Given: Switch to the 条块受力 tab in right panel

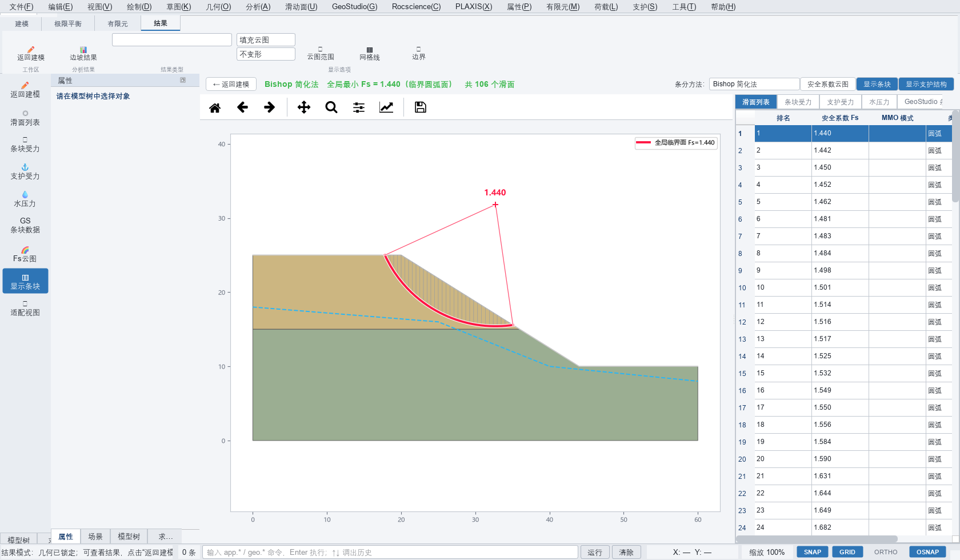Looking at the screenshot, I should pyautogui.click(x=798, y=102).
